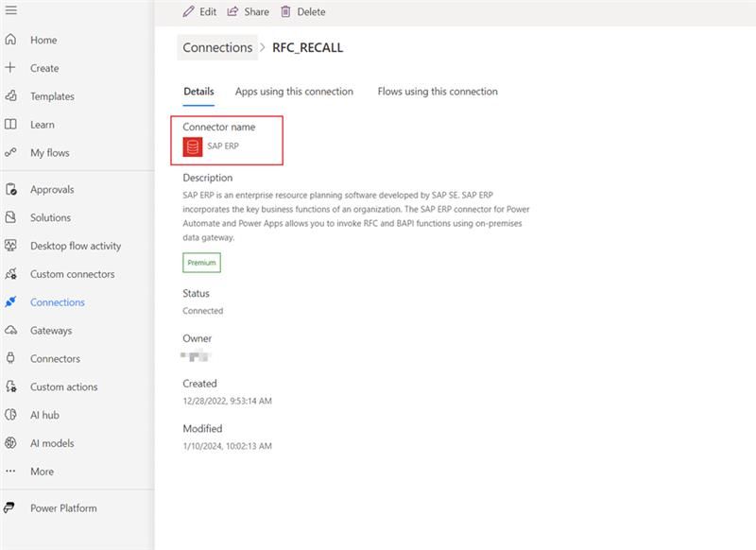The image size is (756, 550).
Task: Click the Share arrow icon
Action: click(232, 11)
